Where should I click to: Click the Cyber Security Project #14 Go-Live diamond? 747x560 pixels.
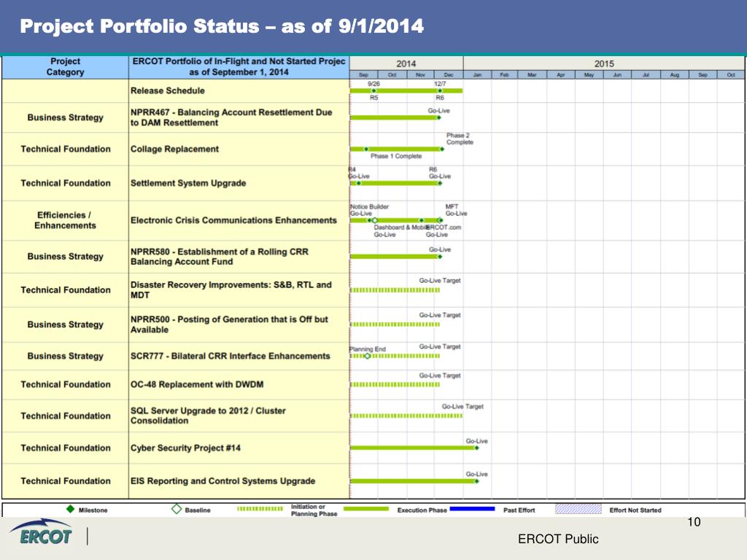coord(476,448)
